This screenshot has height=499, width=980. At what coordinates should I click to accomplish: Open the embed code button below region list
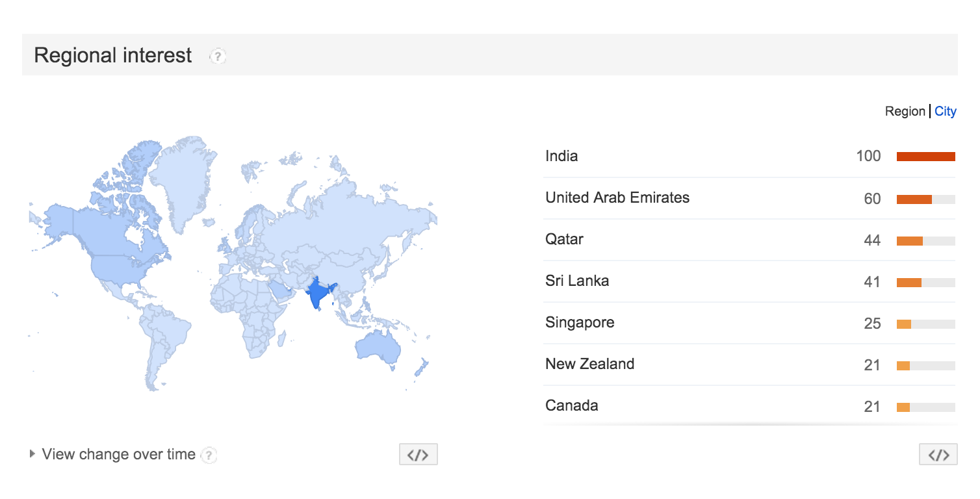(938, 455)
